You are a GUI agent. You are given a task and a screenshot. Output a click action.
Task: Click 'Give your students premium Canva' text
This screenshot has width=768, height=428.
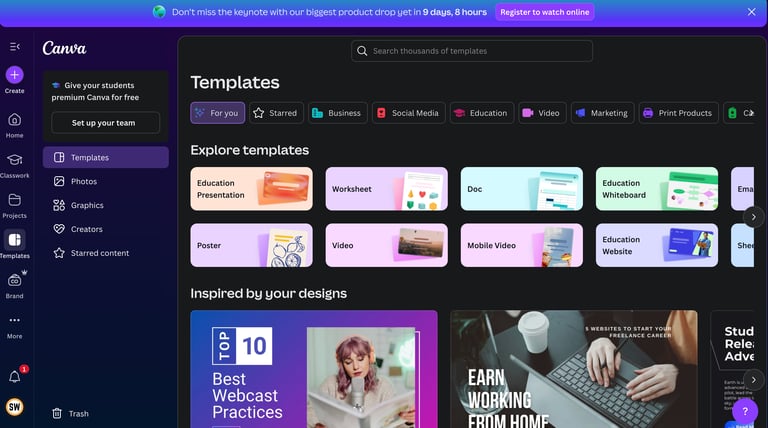(x=96, y=91)
